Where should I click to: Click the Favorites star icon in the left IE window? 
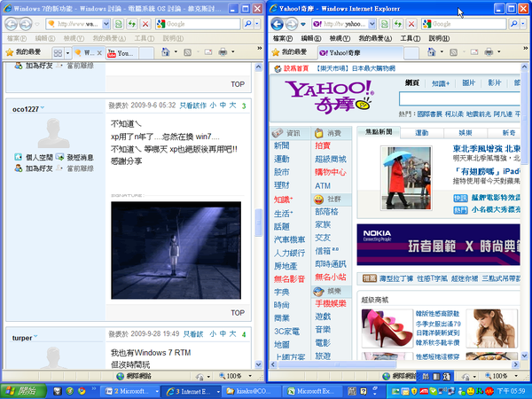(x=10, y=52)
